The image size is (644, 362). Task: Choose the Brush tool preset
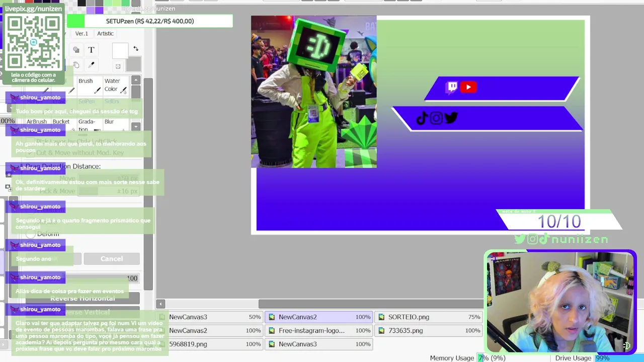click(89, 86)
